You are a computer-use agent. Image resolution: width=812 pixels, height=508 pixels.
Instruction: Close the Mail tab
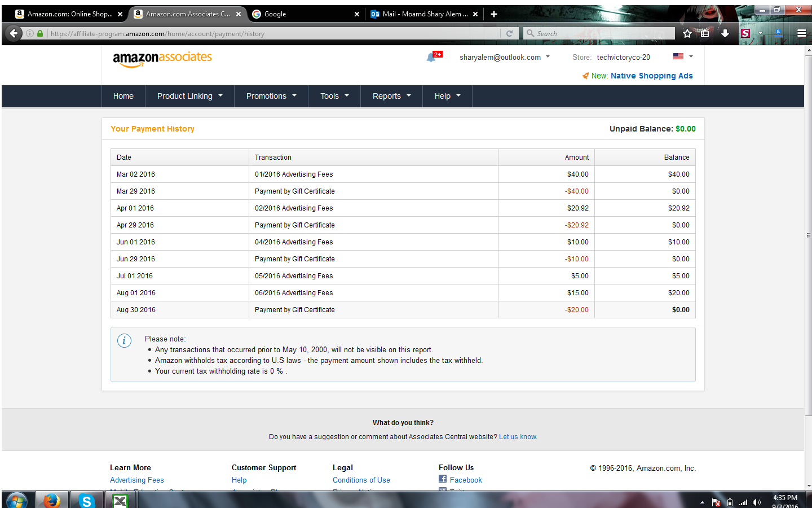pos(475,14)
